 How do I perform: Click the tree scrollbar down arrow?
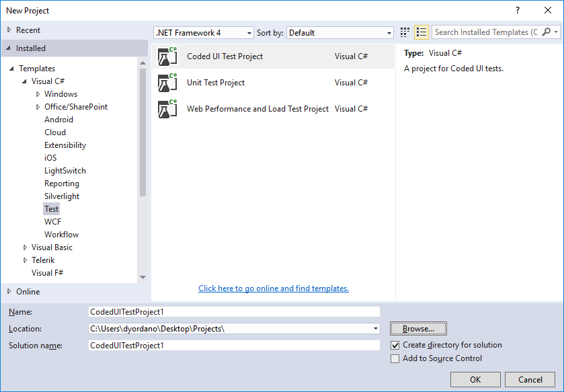(x=143, y=277)
